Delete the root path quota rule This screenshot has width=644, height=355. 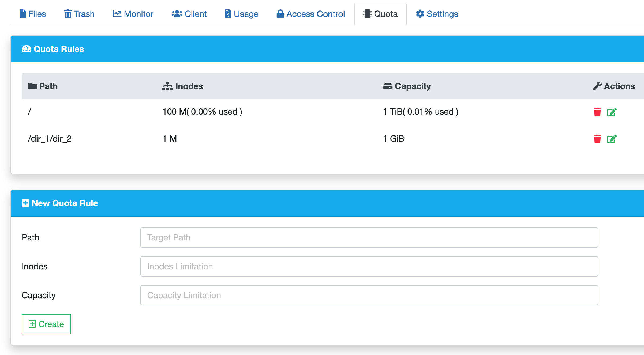[x=597, y=112]
